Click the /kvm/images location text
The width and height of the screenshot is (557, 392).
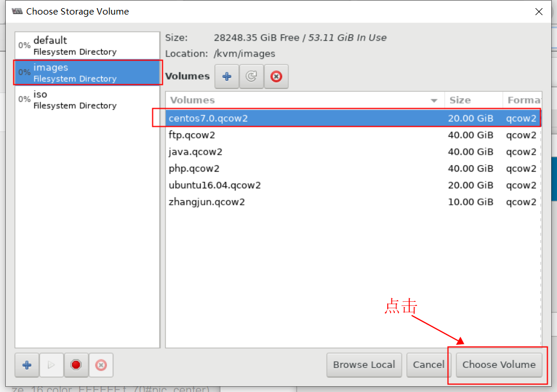pos(244,54)
